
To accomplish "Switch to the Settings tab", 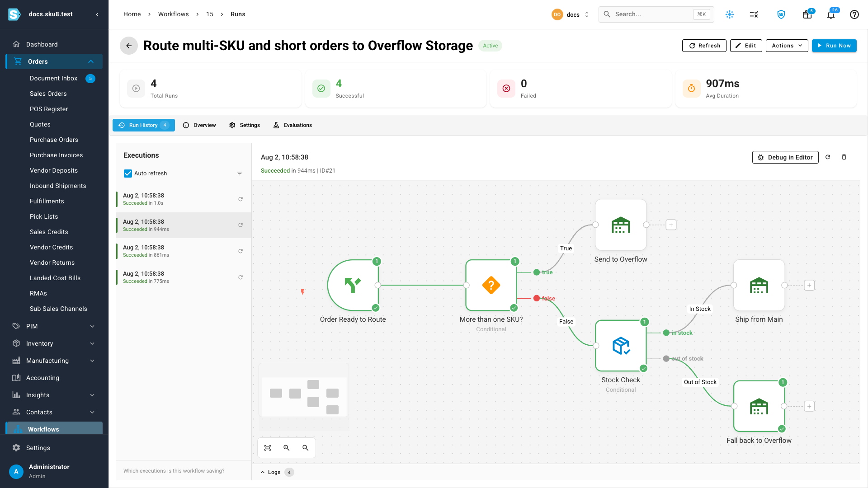I will point(245,125).
